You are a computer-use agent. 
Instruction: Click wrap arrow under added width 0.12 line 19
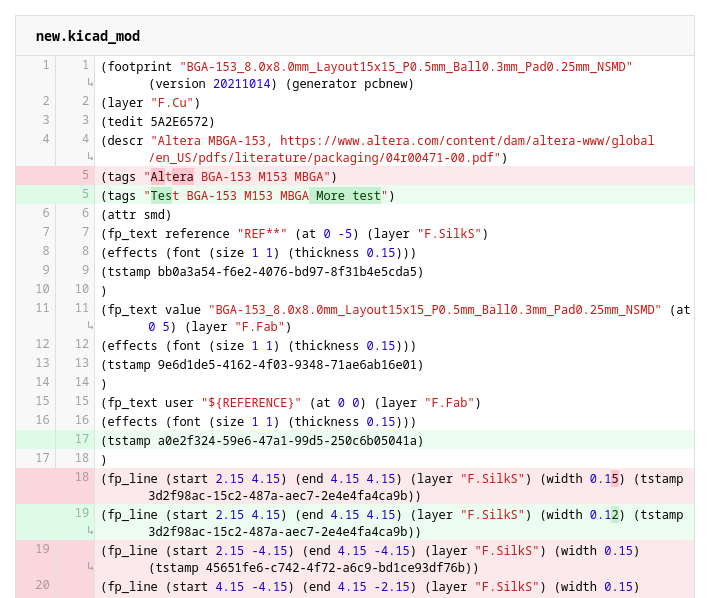pos(88,532)
